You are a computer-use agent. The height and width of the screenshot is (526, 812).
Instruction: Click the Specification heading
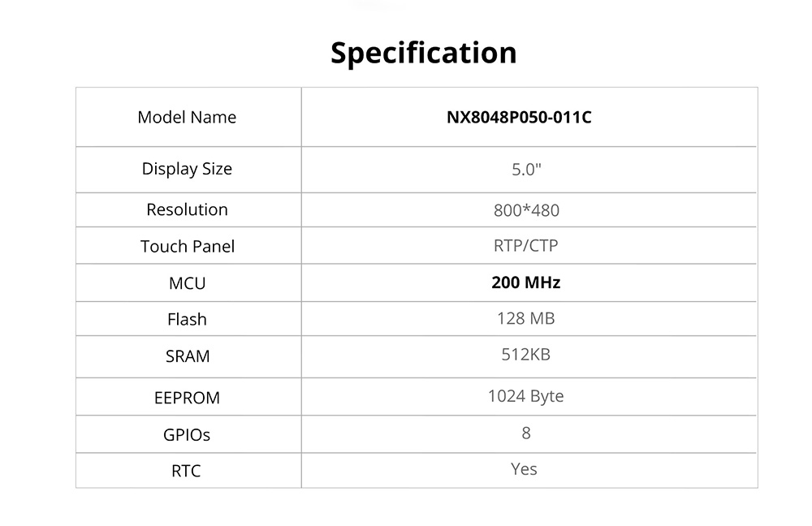point(423,53)
